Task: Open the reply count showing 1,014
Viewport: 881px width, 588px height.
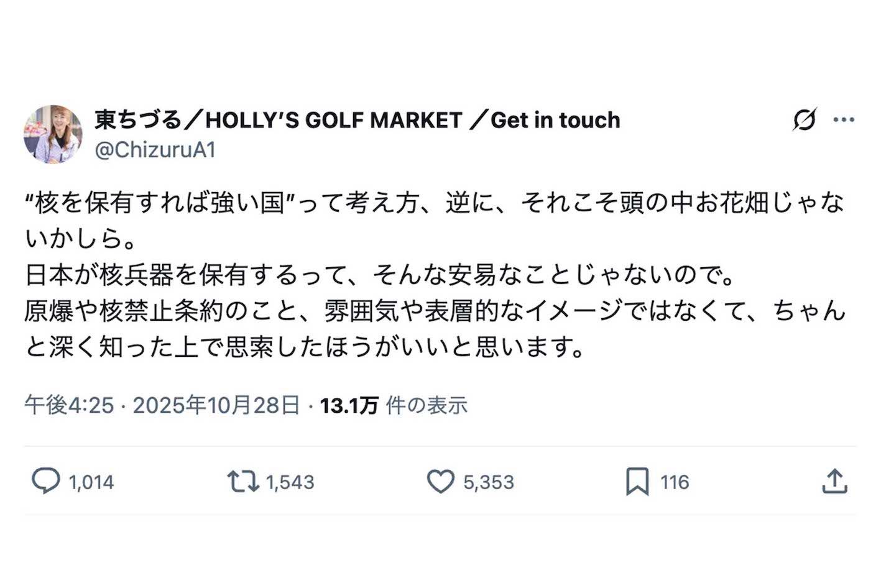Action: point(91,481)
